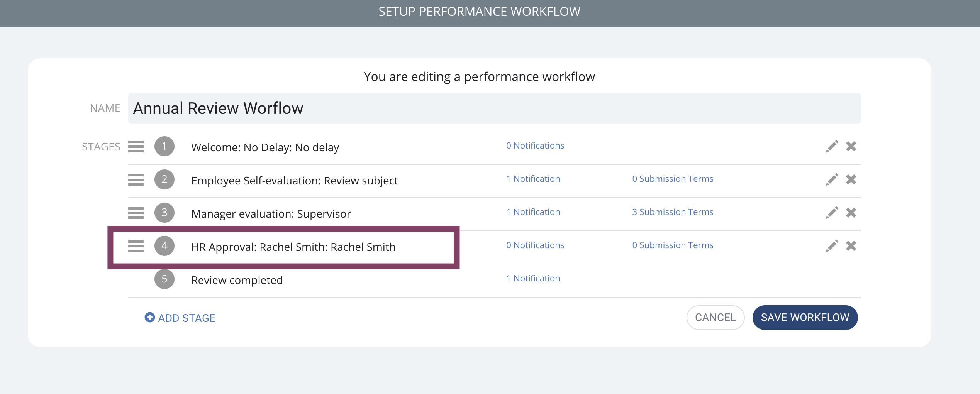Image resolution: width=980 pixels, height=394 pixels.
Task: Select 'Manager evaluation: Supervisor' stage text
Action: point(271,214)
